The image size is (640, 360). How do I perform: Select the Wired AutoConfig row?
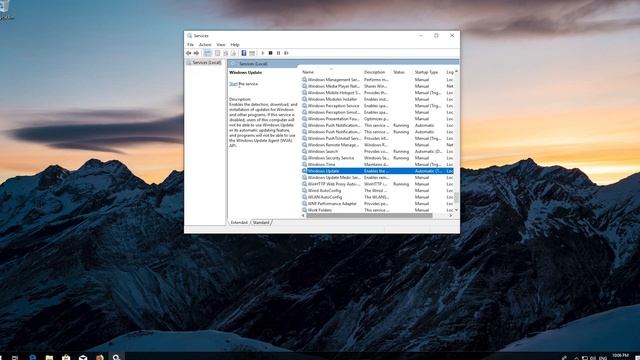point(378,191)
